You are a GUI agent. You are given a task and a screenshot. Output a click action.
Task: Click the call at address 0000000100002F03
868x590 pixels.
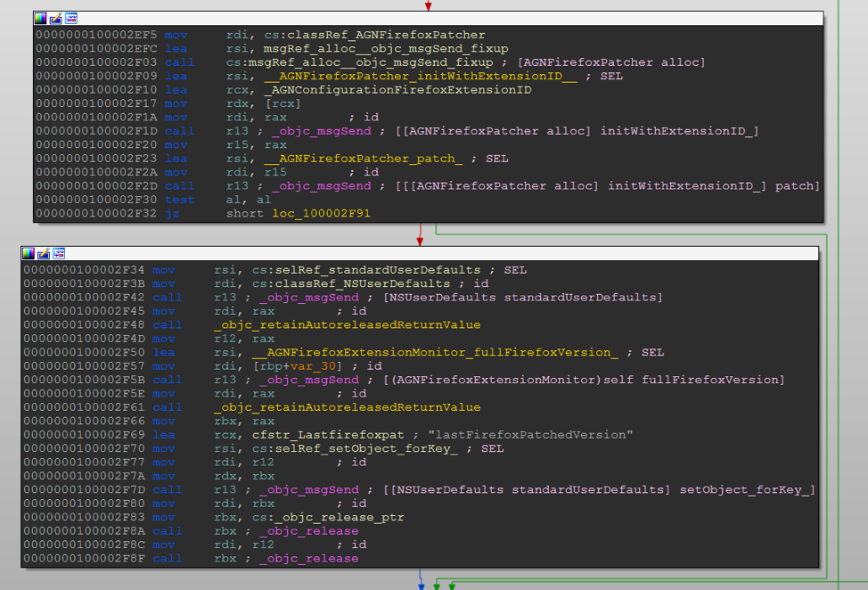point(179,62)
